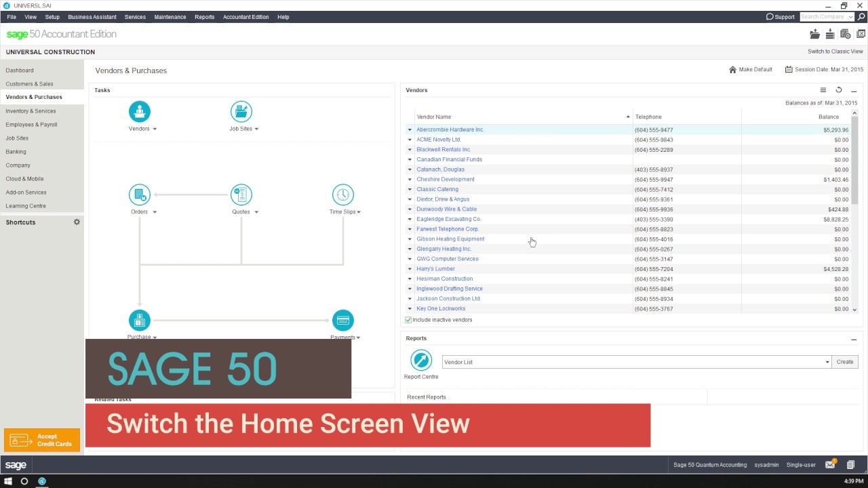The image size is (868, 488).
Task: Expand the Quotes dropdown arrow
Action: (256, 212)
